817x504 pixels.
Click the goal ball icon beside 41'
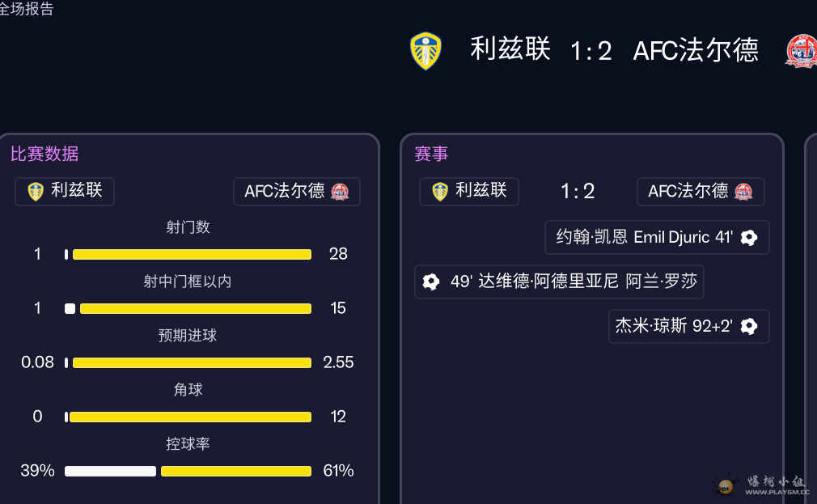coord(749,238)
